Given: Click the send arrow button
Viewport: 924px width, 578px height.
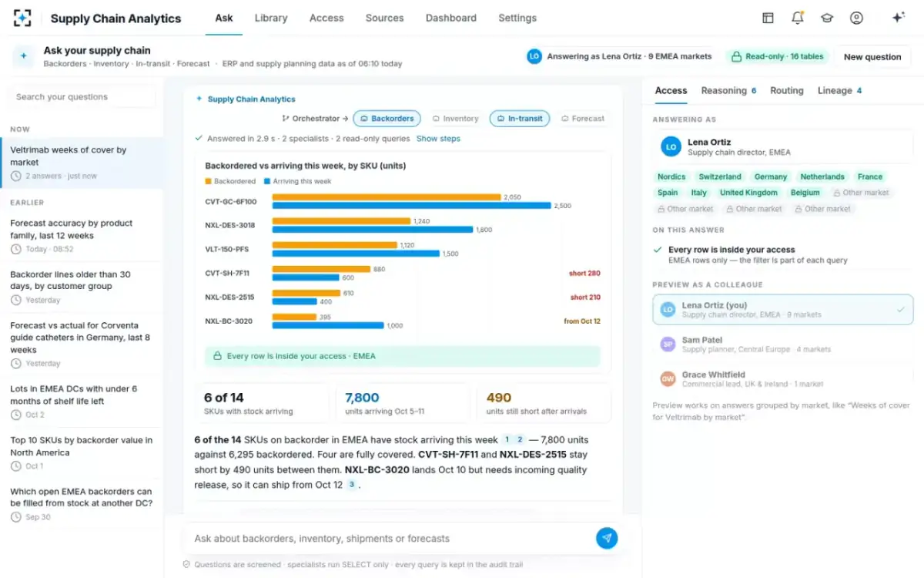Looking at the screenshot, I should (x=607, y=538).
